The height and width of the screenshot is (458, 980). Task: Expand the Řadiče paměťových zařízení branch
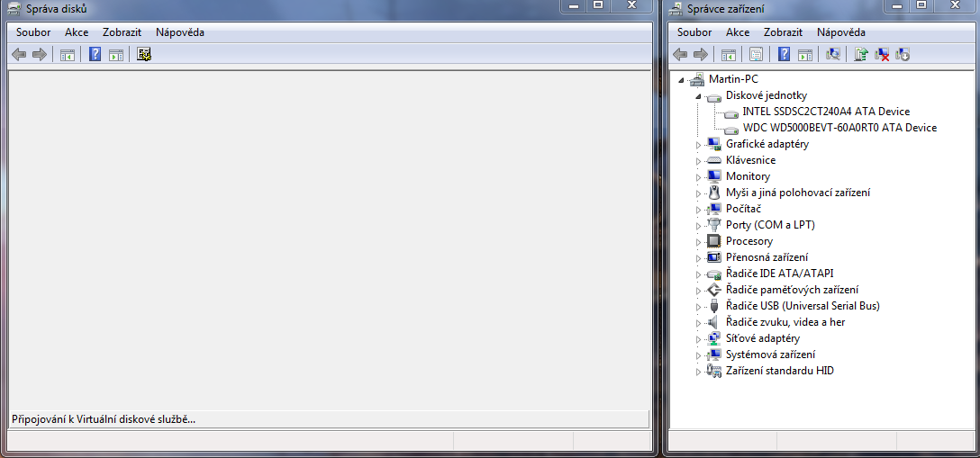click(x=699, y=290)
